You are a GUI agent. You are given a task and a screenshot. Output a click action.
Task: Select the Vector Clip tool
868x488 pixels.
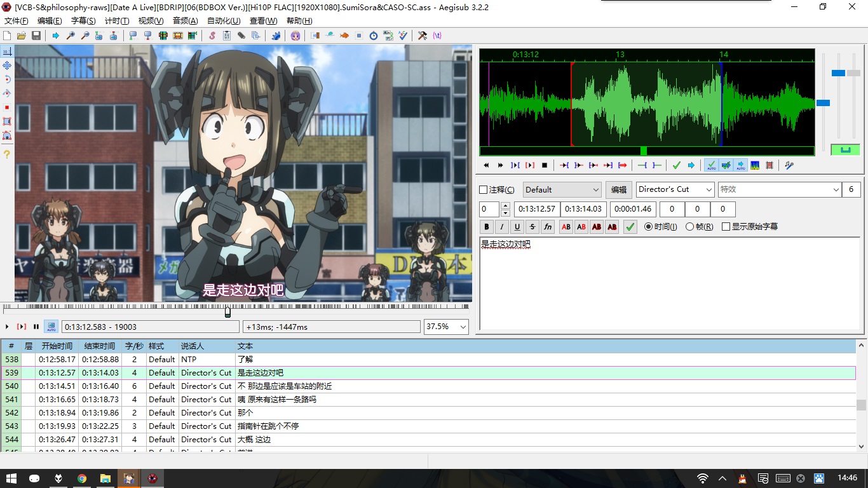coord(7,135)
